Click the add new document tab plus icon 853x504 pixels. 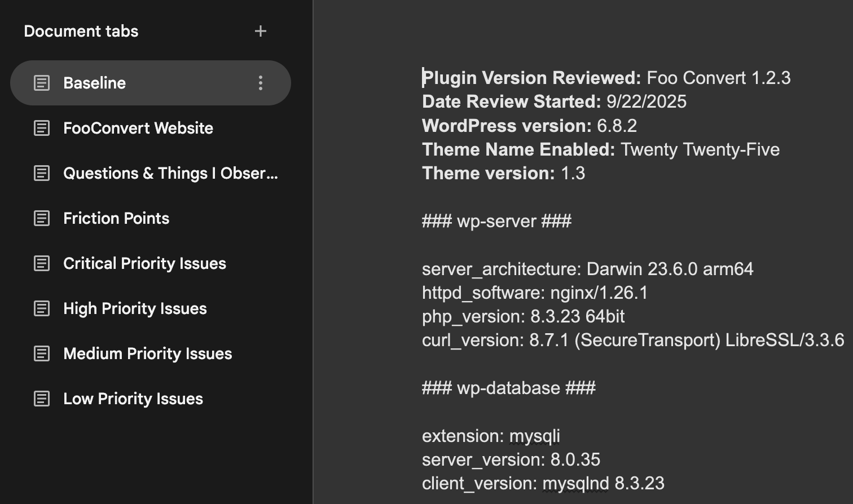[260, 32]
